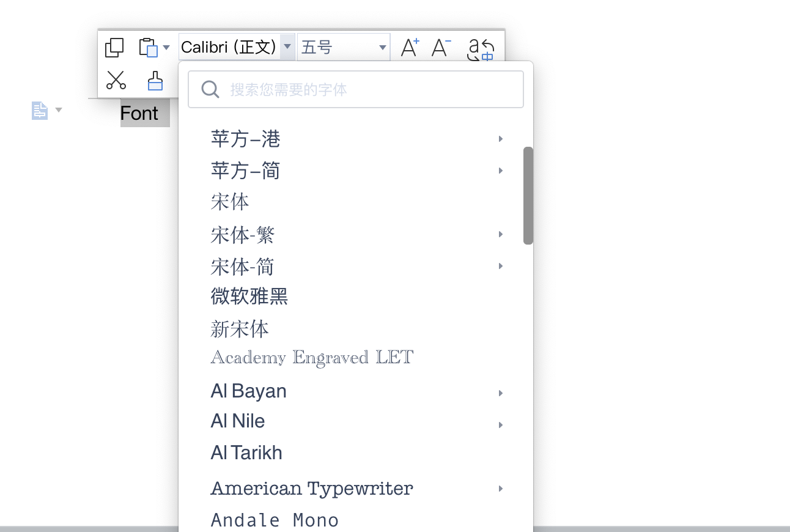The image size is (790, 532).
Task: Open the Paste options dropdown arrow
Action: tap(165, 47)
